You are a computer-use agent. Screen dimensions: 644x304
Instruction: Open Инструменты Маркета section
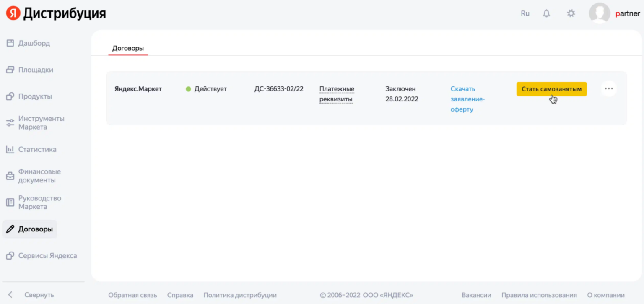42,123
